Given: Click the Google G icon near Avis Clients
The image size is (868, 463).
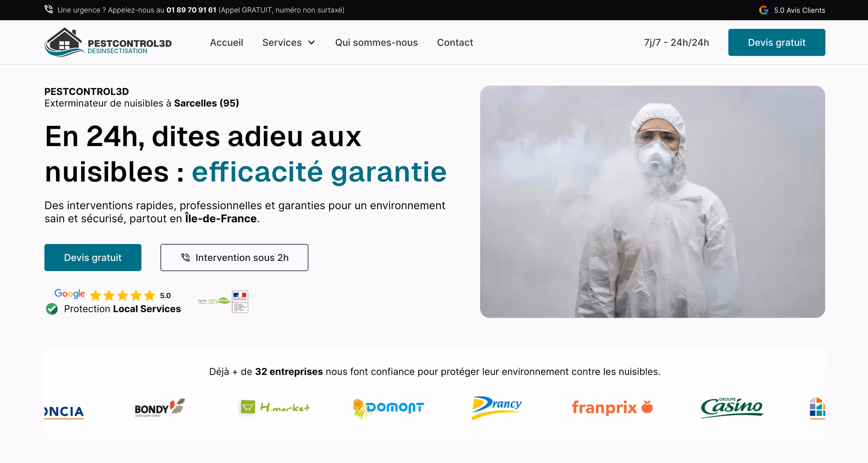Looking at the screenshot, I should [763, 10].
